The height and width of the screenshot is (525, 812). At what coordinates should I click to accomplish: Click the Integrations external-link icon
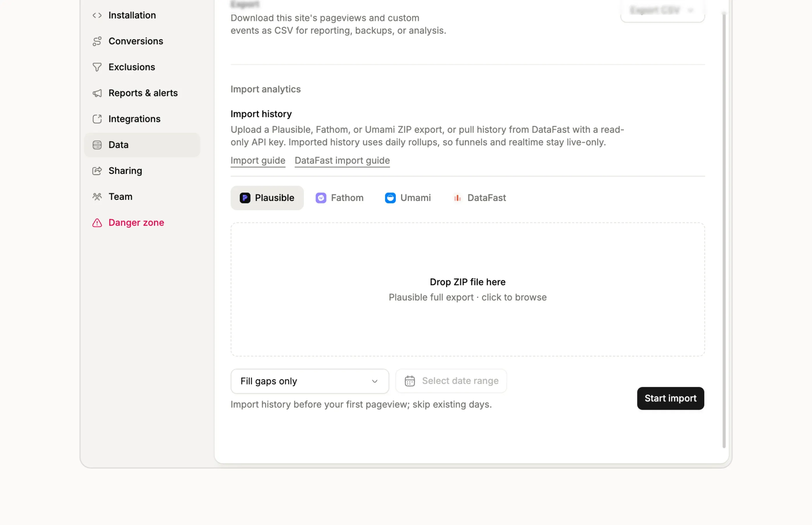click(97, 119)
